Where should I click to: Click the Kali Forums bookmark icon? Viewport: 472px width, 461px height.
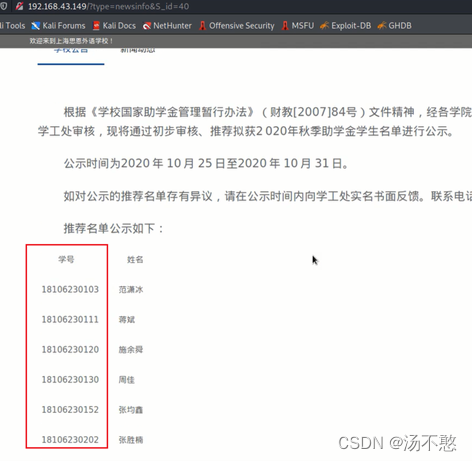point(36,26)
